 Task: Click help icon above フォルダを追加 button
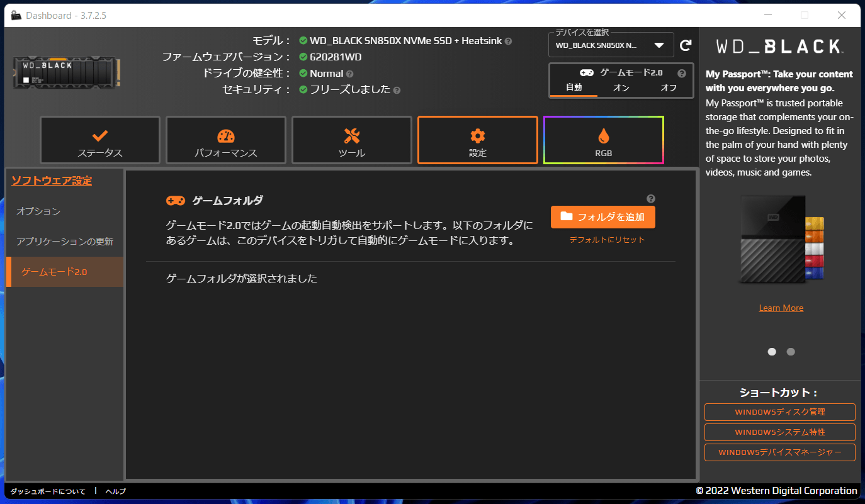click(x=651, y=198)
